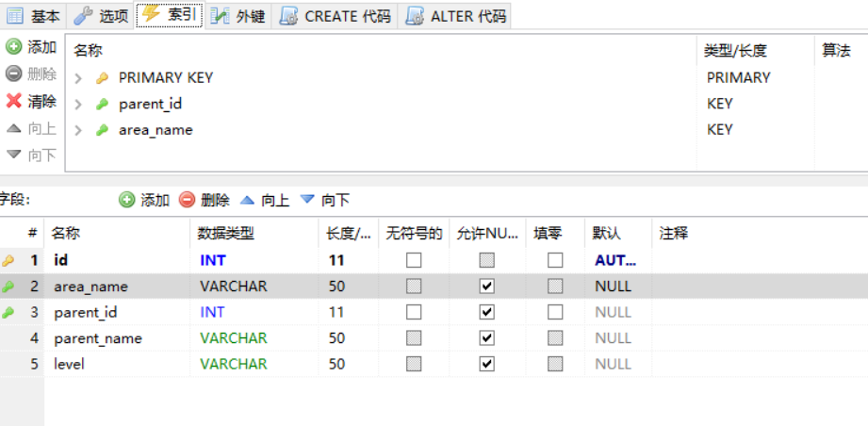Screen dimensions: 868x426
Task: Move index down with 向下
Action: pyautogui.click(x=31, y=156)
